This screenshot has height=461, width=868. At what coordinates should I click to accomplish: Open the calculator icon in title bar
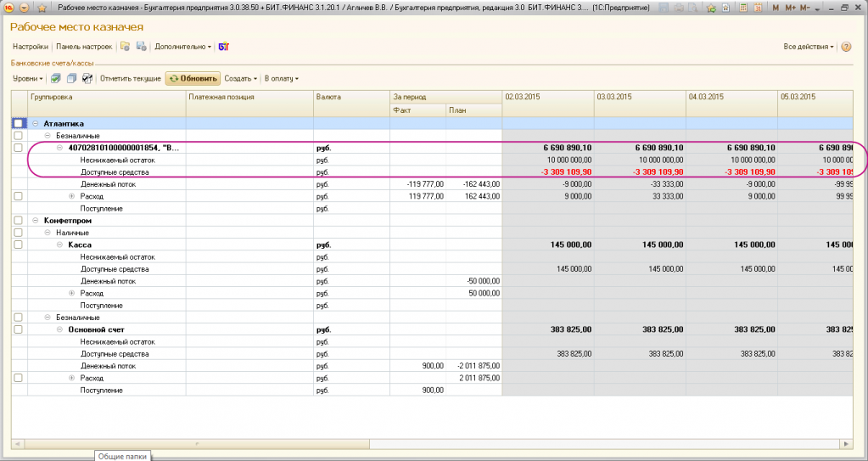tap(743, 8)
